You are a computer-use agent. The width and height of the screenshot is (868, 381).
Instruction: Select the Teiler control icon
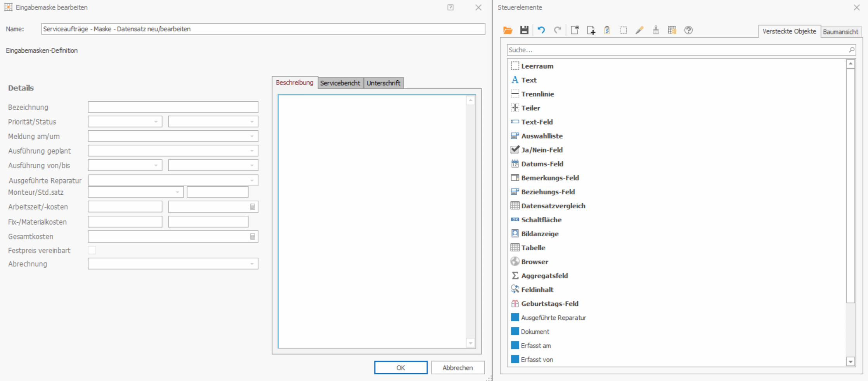tap(515, 108)
